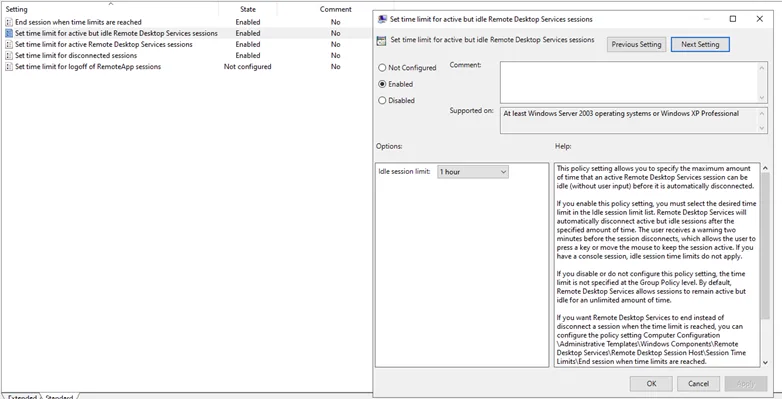Click the icon of 'Set time limit for logoff of RemoteApp sessions'
Image resolution: width=782 pixels, height=399 pixels.
pyautogui.click(x=9, y=67)
